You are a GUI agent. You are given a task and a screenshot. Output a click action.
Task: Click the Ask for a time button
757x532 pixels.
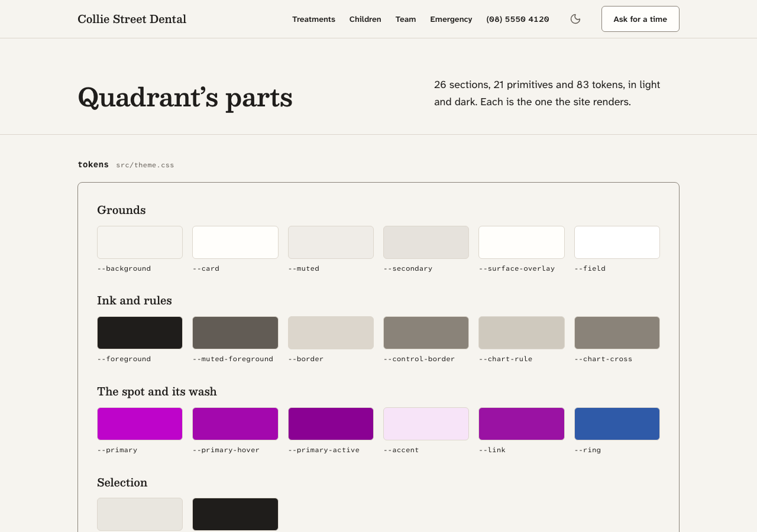(640, 19)
